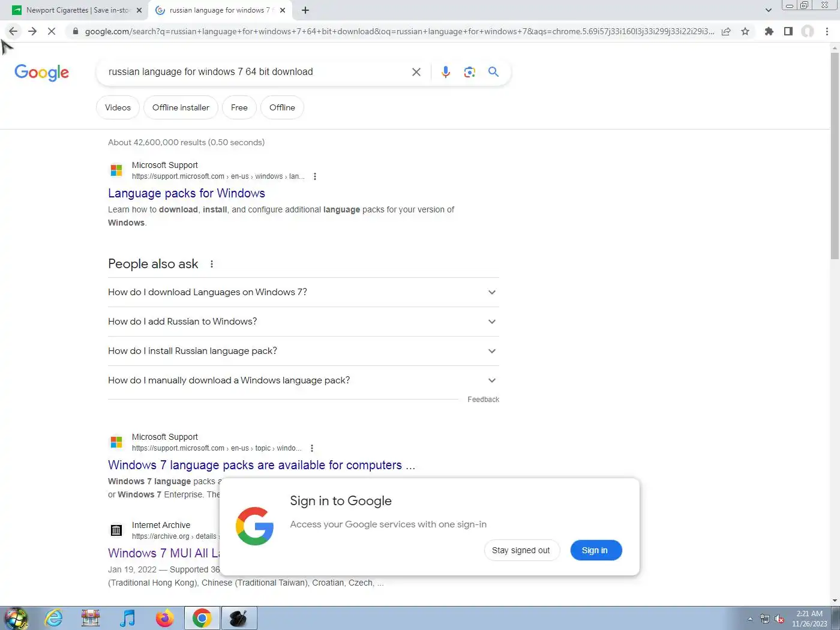Apply the Offline filter chip
This screenshot has height=630, width=840.
coord(282,107)
